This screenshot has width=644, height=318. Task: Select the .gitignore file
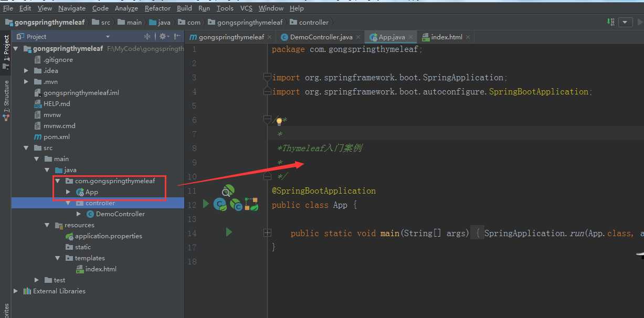pos(54,60)
